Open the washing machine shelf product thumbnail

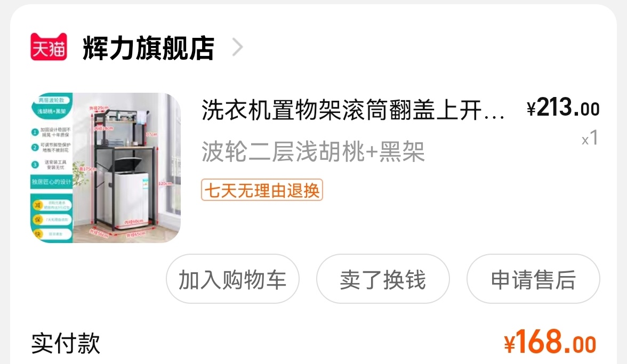(106, 168)
